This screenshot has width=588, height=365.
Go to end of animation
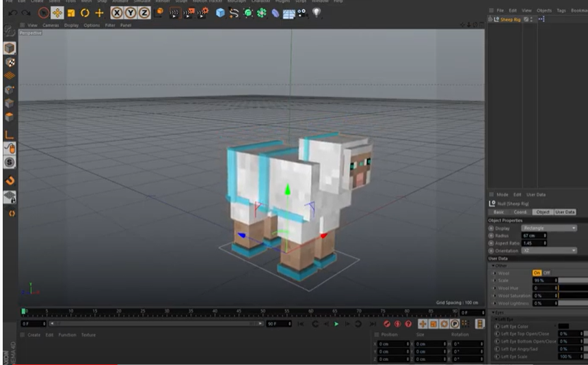tap(373, 324)
